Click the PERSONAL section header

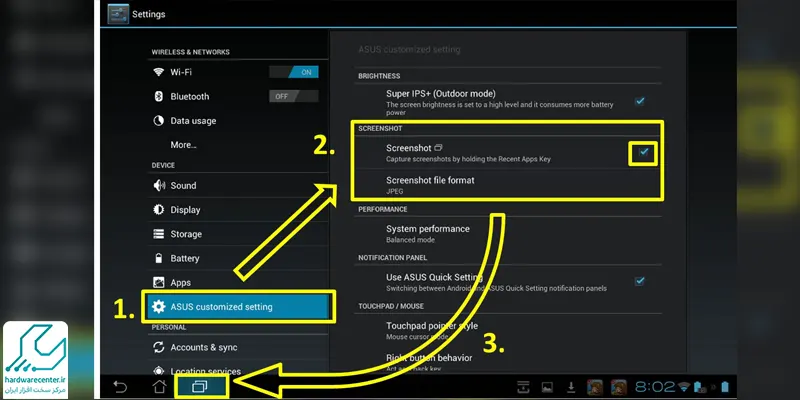click(x=169, y=327)
